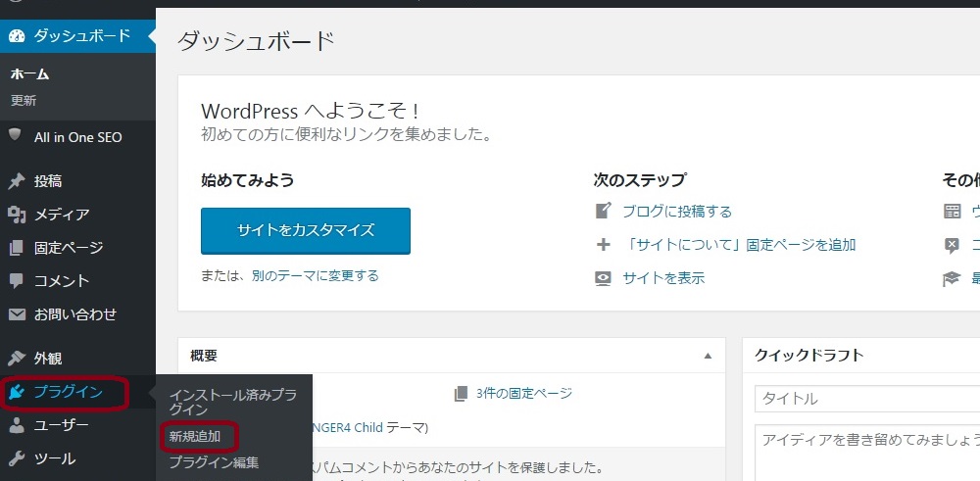Viewport: 980px width, 481px height.
Task: Collapse the 概要 panel with its arrow
Action: point(708,356)
